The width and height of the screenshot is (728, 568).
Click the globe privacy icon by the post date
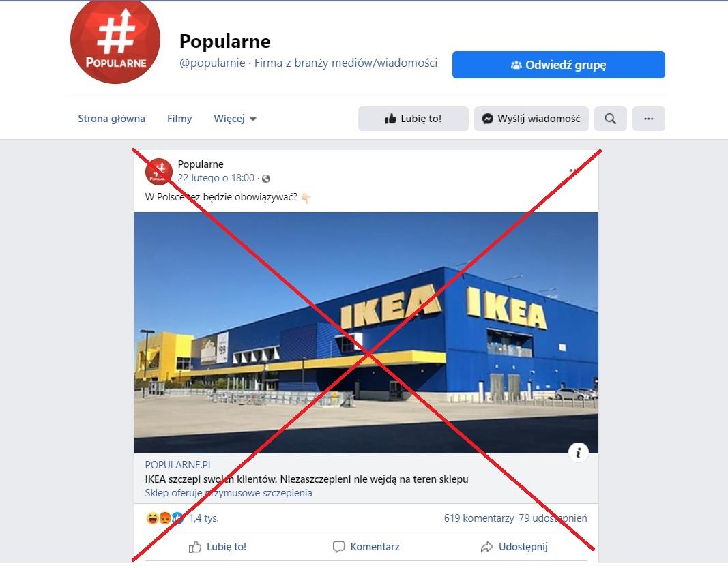[266, 179]
